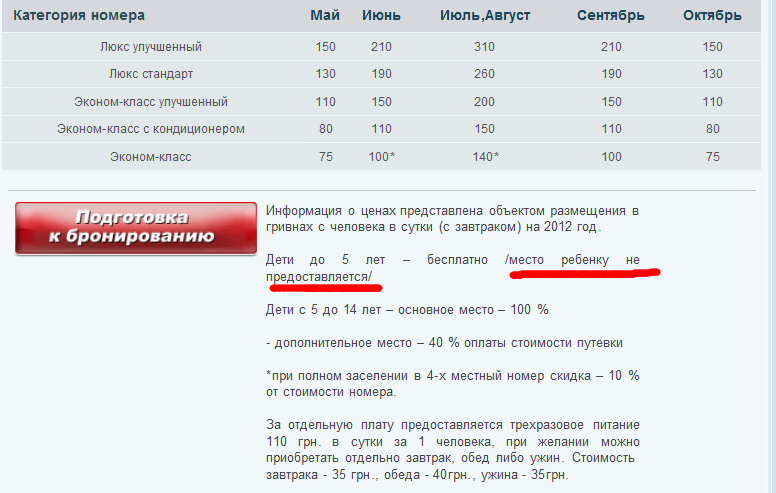Select the "Май" column header

pos(325,16)
